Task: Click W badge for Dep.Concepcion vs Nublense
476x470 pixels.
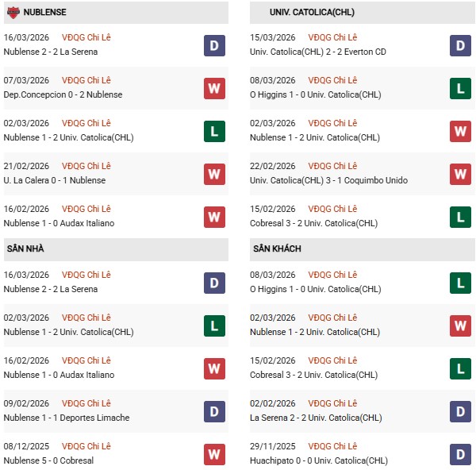Action: 214,88
